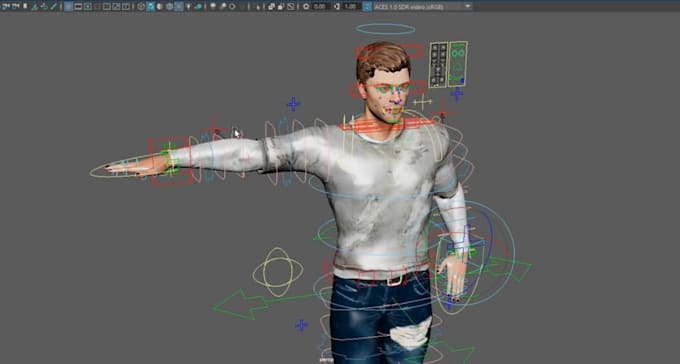The image size is (680, 364).
Task: Enable Screen Space Ambient Occlusion
Action: 212,7
